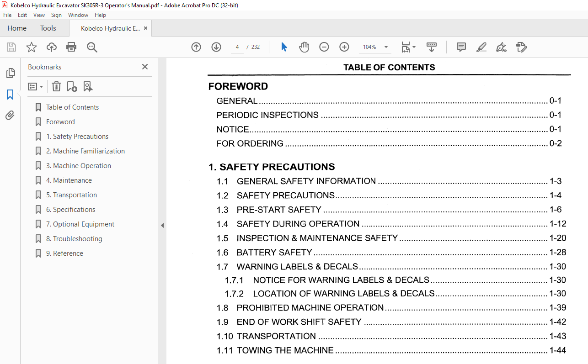Delete the selected bookmark with the trash icon
Image resolution: width=588 pixels, height=364 pixels.
pos(56,86)
